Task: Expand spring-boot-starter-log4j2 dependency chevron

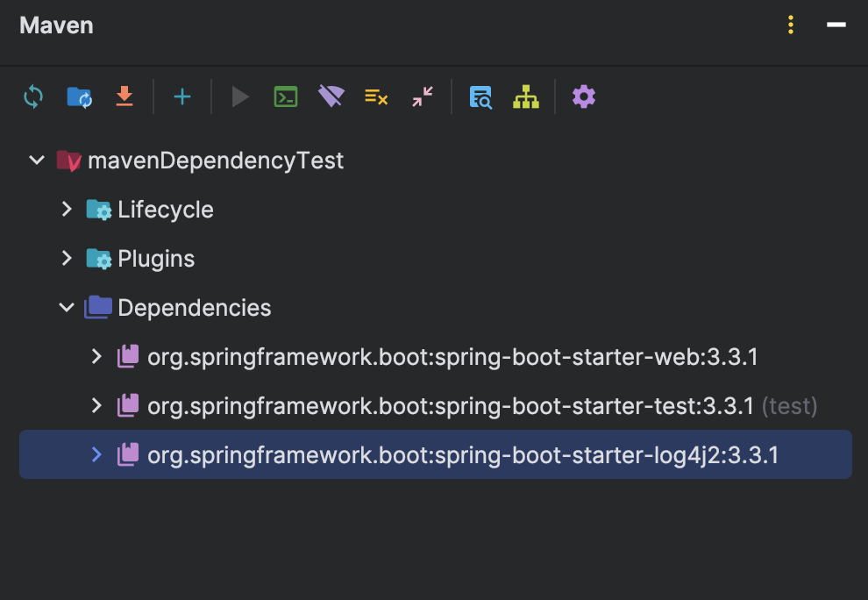Action: (x=96, y=455)
